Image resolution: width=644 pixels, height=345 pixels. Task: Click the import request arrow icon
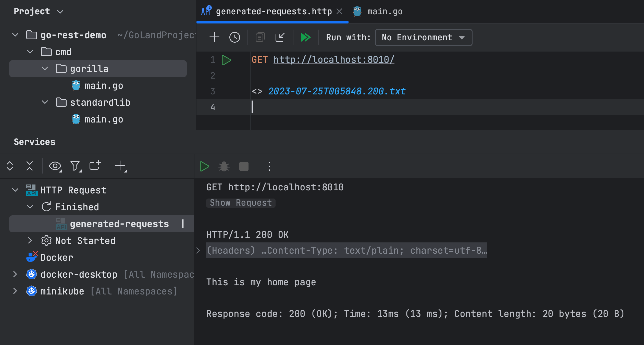point(280,37)
